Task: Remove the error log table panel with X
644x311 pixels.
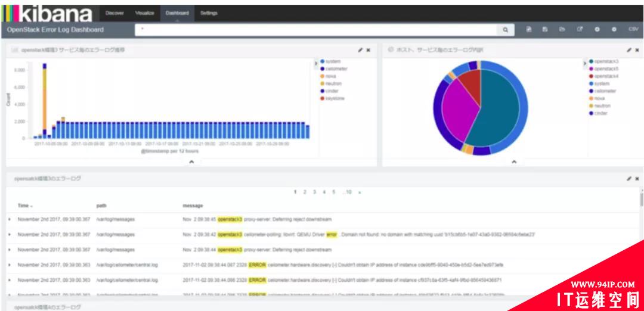Action: pyautogui.click(x=637, y=179)
